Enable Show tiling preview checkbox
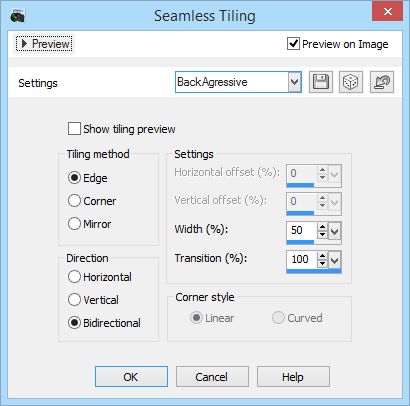 (74, 129)
